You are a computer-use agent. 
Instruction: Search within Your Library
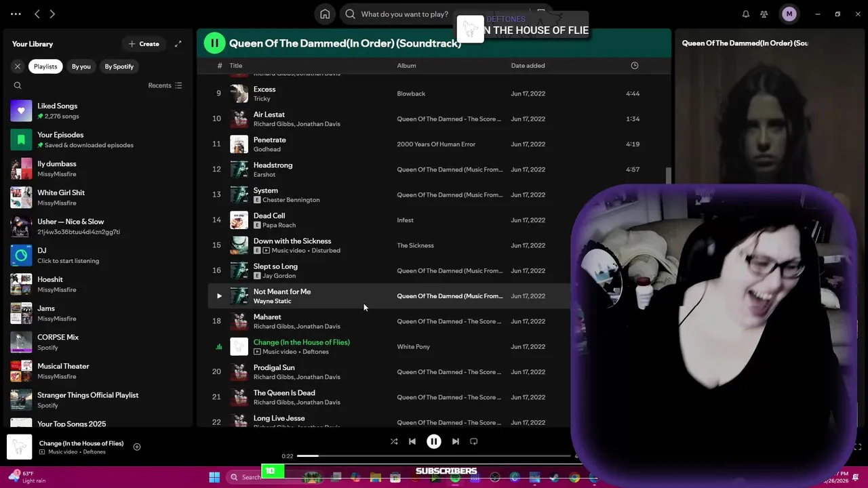tap(18, 85)
